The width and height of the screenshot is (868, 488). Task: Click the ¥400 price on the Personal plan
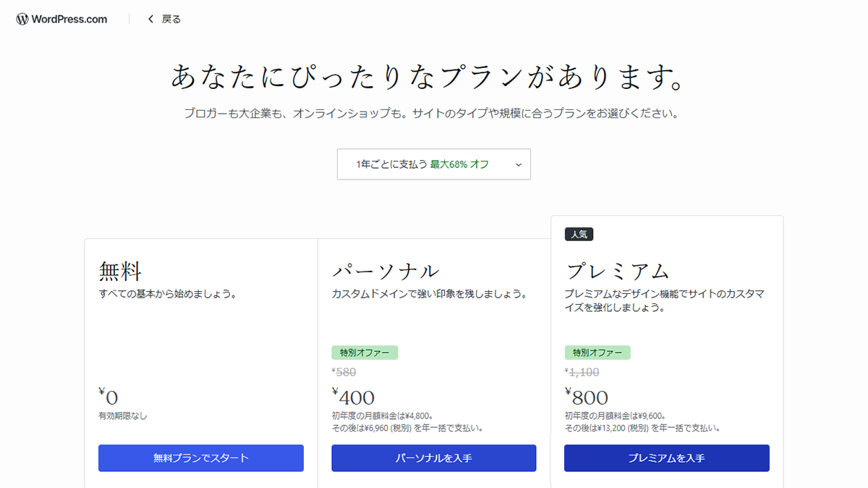click(352, 396)
